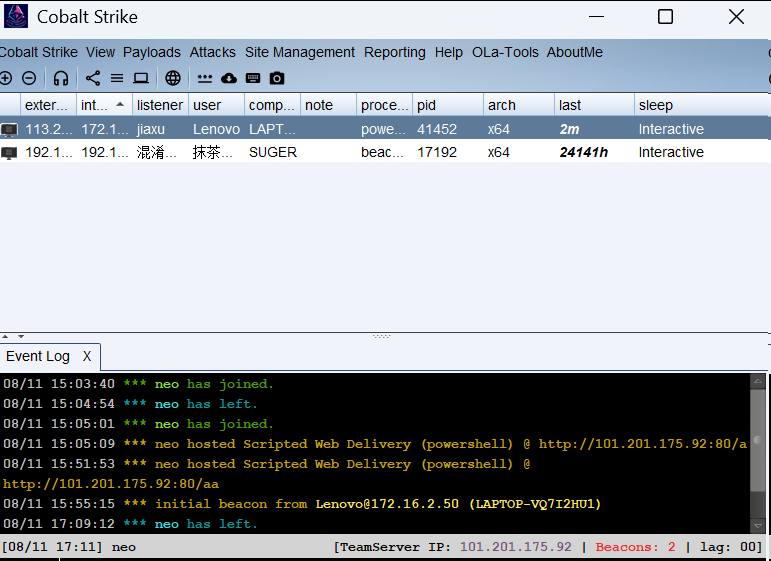
Task: Open the AboutMe menu
Action: tap(575, 52)
